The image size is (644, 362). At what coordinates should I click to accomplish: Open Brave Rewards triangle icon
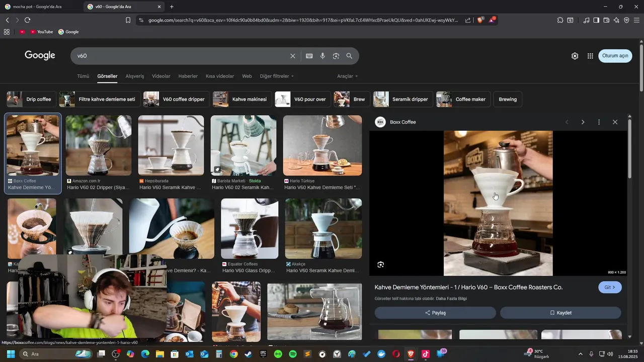tap(492, 20)
